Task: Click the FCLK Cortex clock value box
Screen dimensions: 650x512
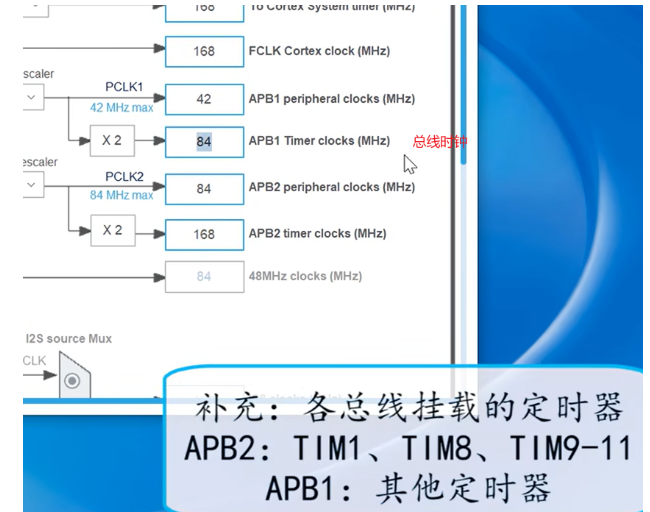Action: pyautogui.click(x=204, y=52)
